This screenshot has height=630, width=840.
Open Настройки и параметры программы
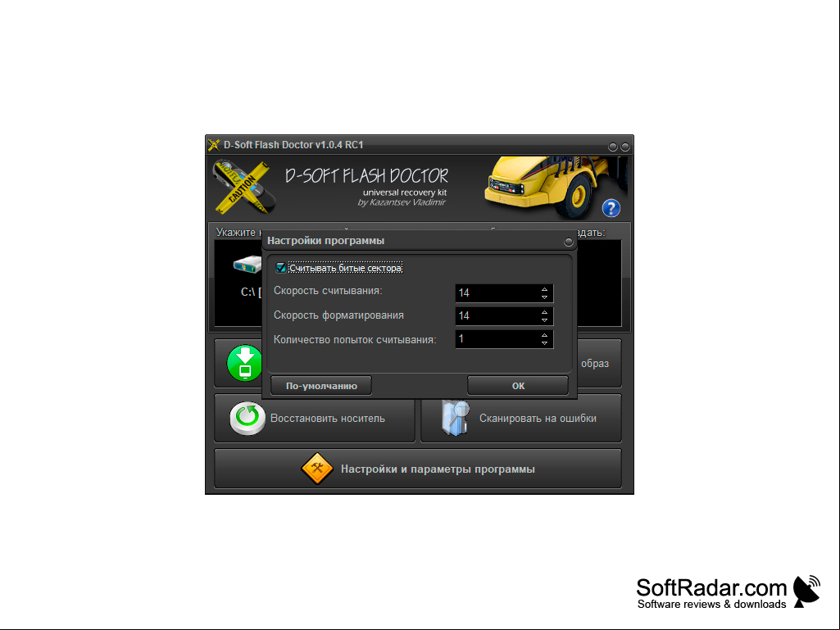pyautogui.click(x=418, y=469)
